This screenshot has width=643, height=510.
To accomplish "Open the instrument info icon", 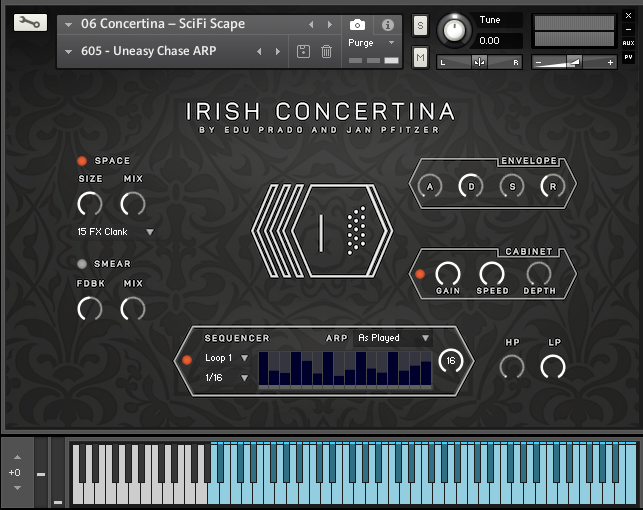I will tap(387, 24).
